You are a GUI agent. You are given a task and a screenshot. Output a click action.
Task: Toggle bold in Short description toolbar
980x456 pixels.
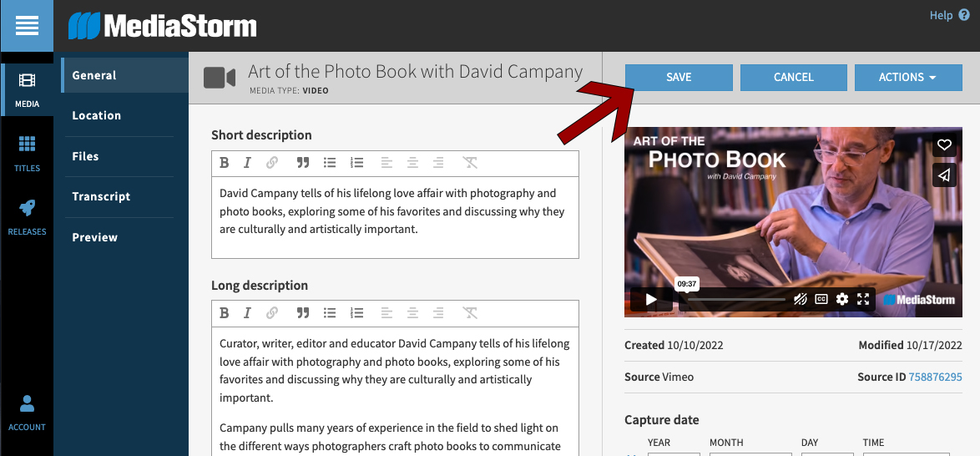[224, 163]
